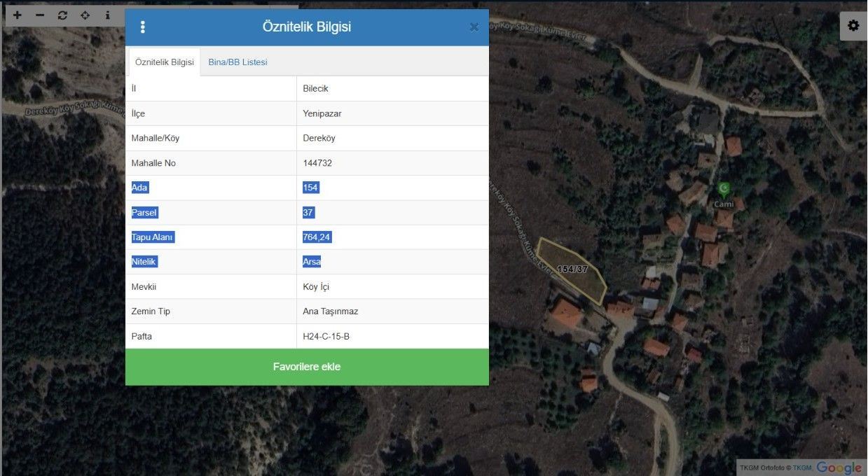Select the Öznitelik Bilgisi tab
Viewport: 868px width, 476px height.
(x=164, y=62)
